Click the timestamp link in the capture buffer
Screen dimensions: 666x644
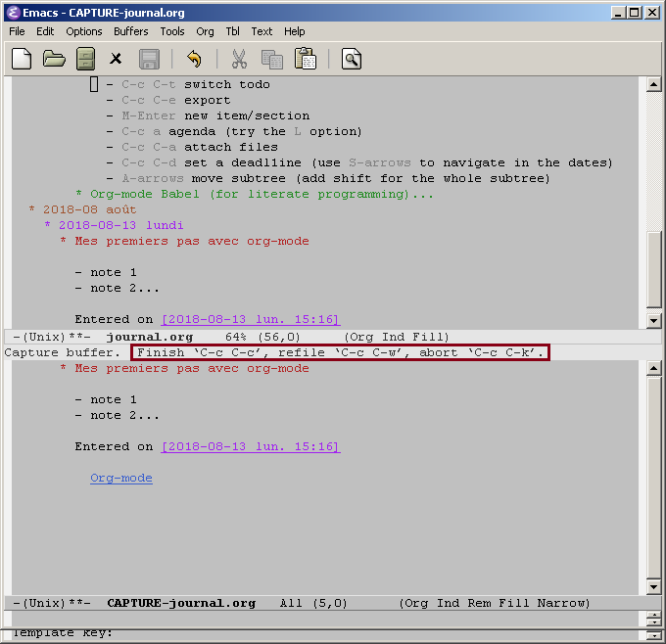251,446
